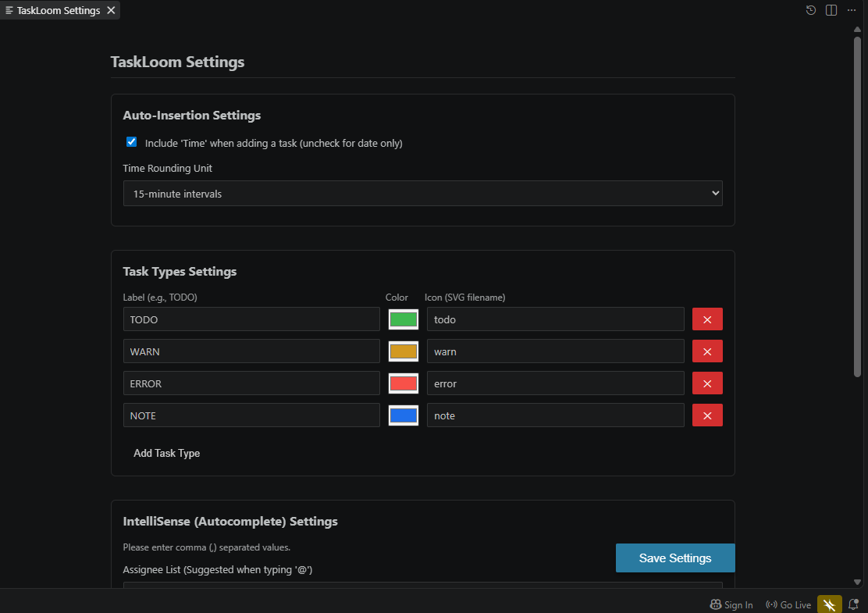
Task: Click the yellow highlighted status bar icon
Action: [829, 604]
